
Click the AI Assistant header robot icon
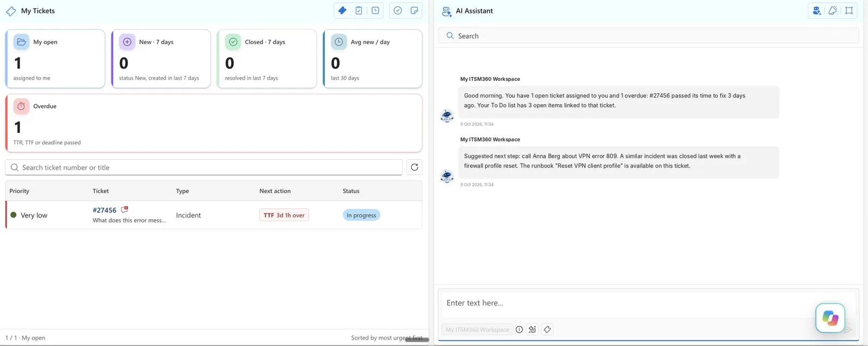446,11
